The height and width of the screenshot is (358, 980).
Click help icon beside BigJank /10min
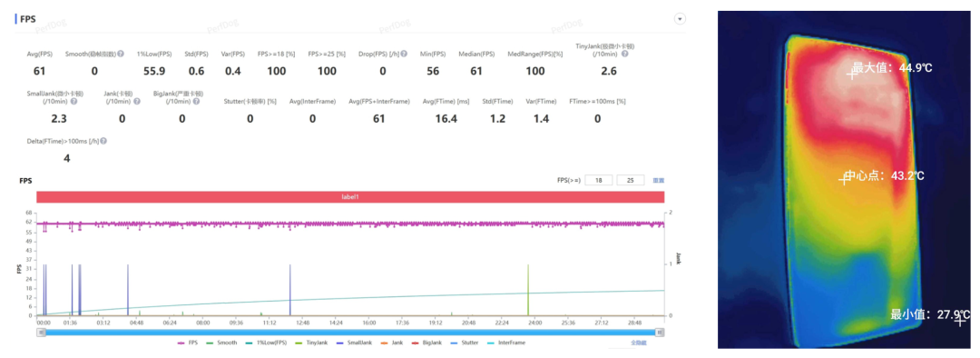tap(198, 101)
